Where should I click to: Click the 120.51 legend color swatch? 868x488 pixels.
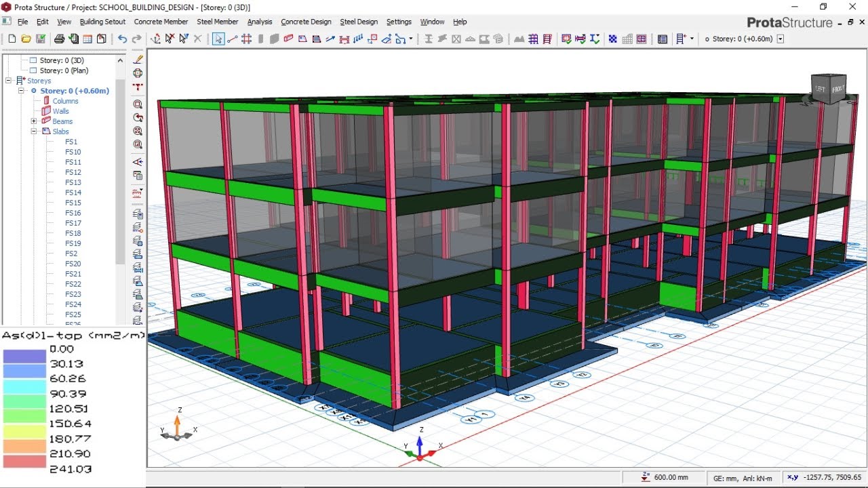pos(24,417)
